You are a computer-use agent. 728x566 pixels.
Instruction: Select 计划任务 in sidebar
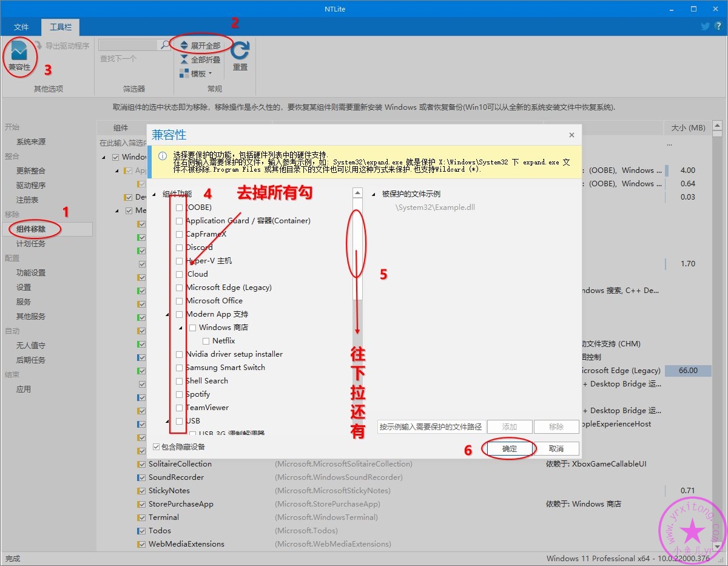coord(31,243)
